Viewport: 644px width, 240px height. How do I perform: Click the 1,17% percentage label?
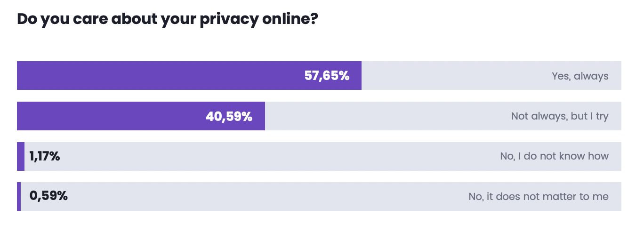coord(45,156)
